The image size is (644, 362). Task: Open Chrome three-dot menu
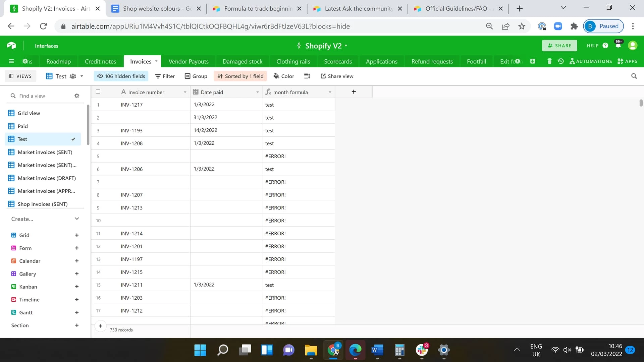click(633, 26)
